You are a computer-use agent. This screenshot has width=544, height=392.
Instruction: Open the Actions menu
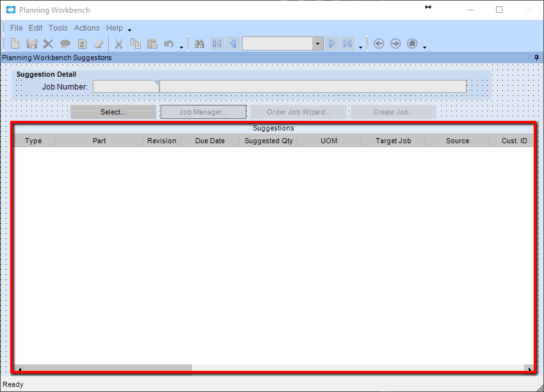coord(87,28)
